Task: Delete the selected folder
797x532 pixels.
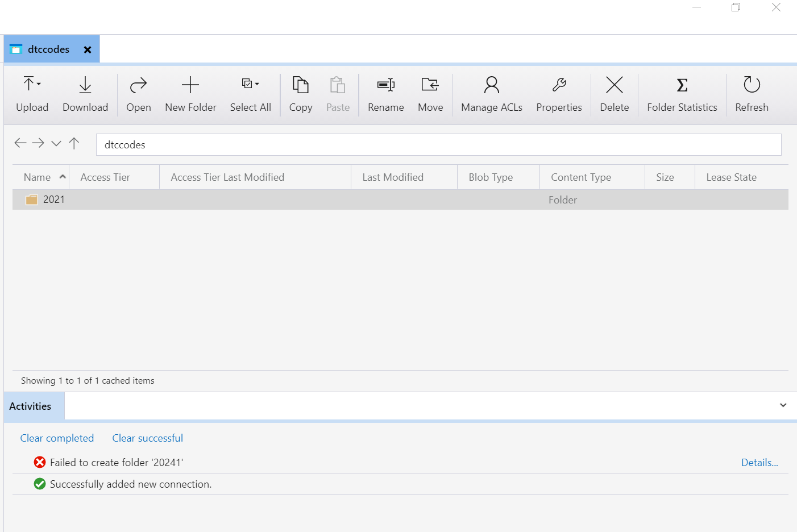Action: pos(614,94)
